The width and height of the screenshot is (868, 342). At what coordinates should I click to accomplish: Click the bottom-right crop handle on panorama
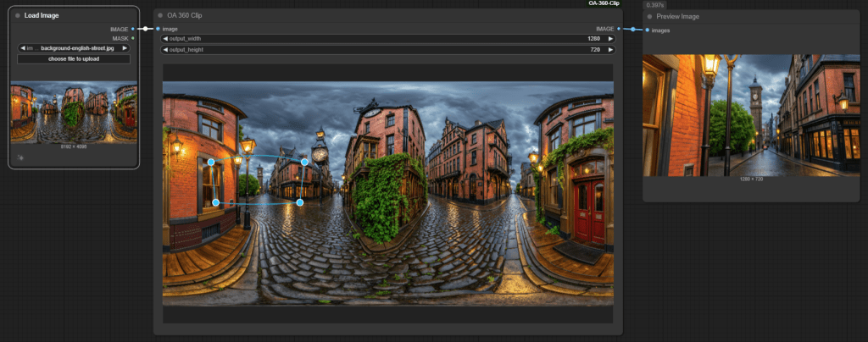pyautogui.click(x=299, y=202)
